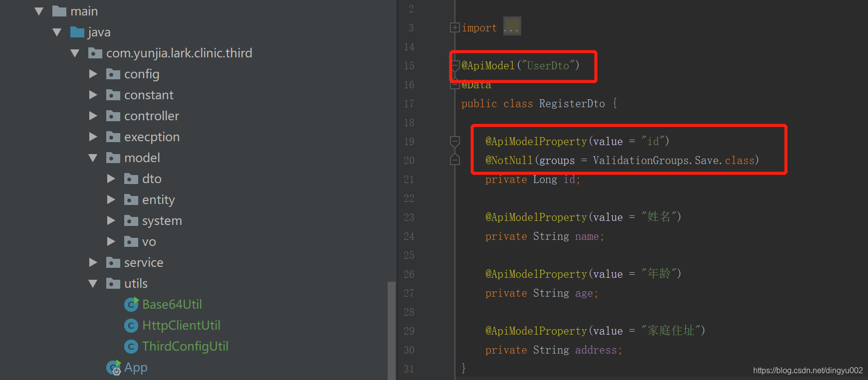The width and height of the screenshot is (868, 380).
Task: Open ThirdConfigUtil in the project tree
Action: point(185,346)
